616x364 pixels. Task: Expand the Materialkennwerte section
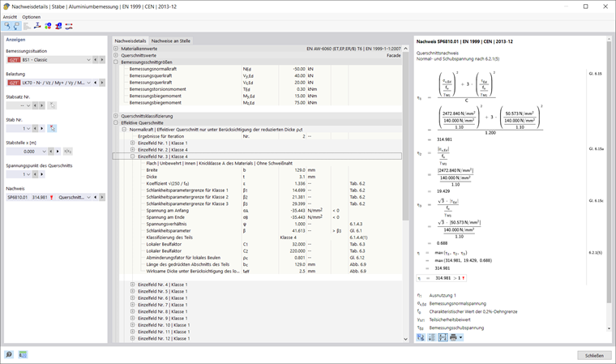point(115,49)
